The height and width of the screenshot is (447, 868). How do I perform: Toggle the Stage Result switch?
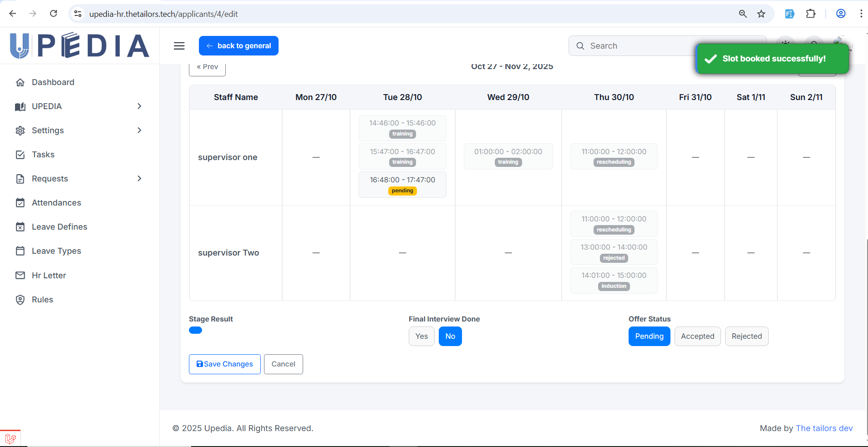(x=195, y=331)
